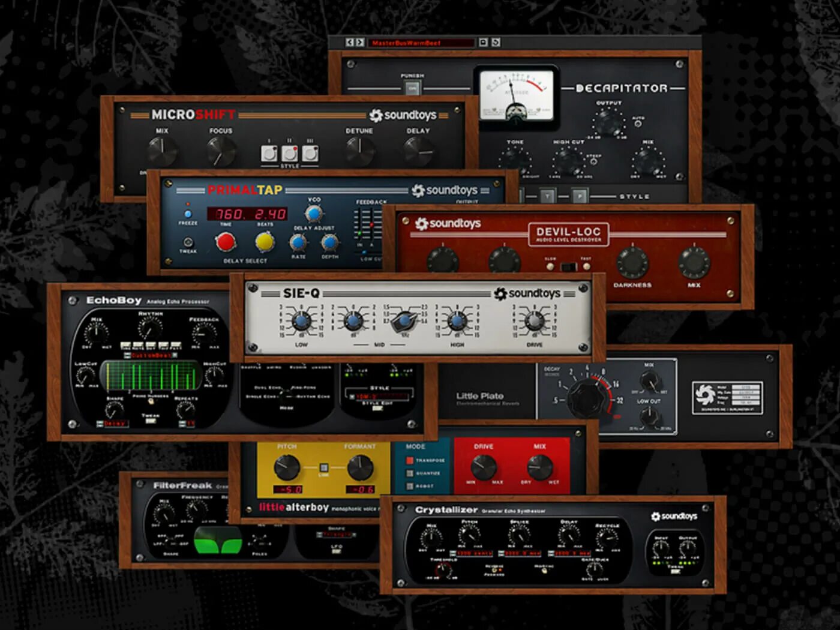This screenshot has height=630, width=840.
Task: Click the Decapitator Tone knob
Action: point(515,160)
